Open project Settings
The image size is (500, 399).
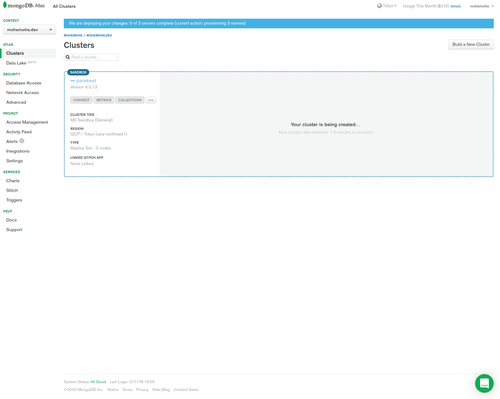[14, 161]
